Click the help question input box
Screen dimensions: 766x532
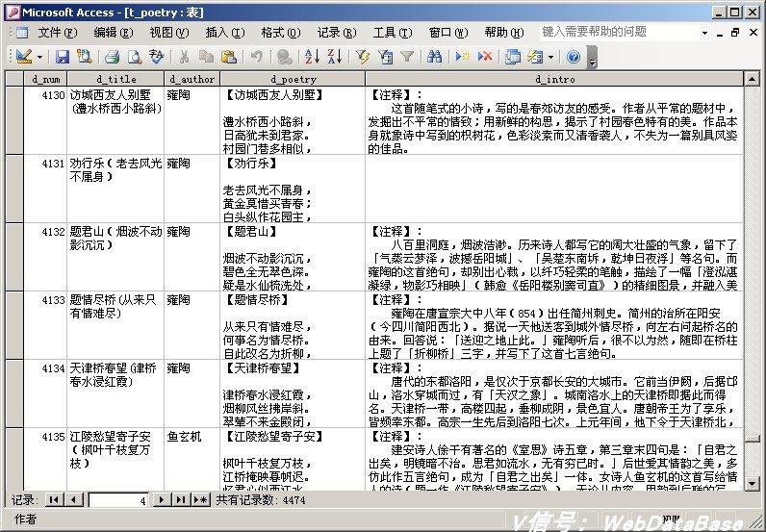(619, 33)
